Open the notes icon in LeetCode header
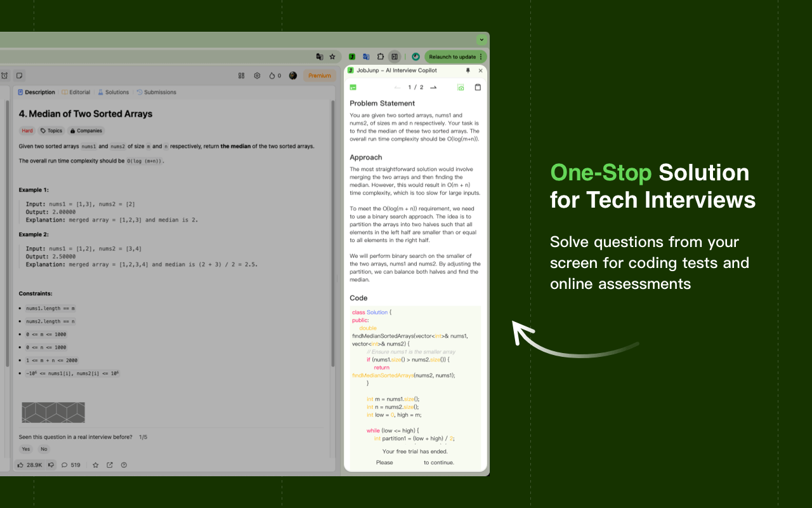The image size is (812, 508). [20, 76]
